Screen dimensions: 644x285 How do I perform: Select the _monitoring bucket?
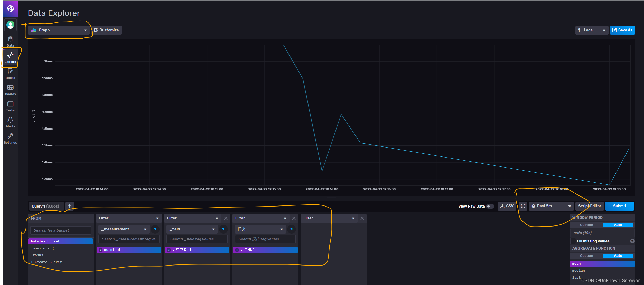tap(42, 248)
